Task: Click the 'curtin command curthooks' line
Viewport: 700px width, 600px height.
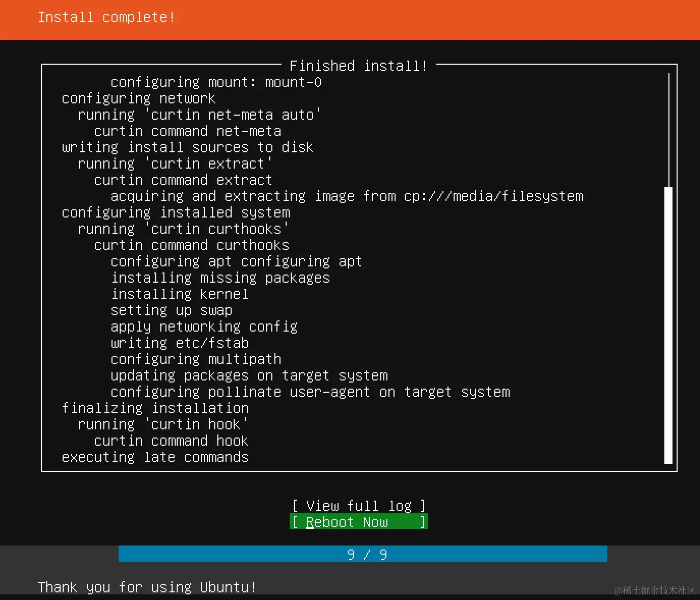Action: (192, 245)
